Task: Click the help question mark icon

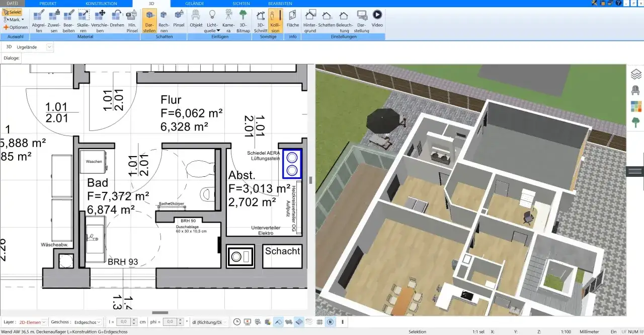Action: click(619, 3)
